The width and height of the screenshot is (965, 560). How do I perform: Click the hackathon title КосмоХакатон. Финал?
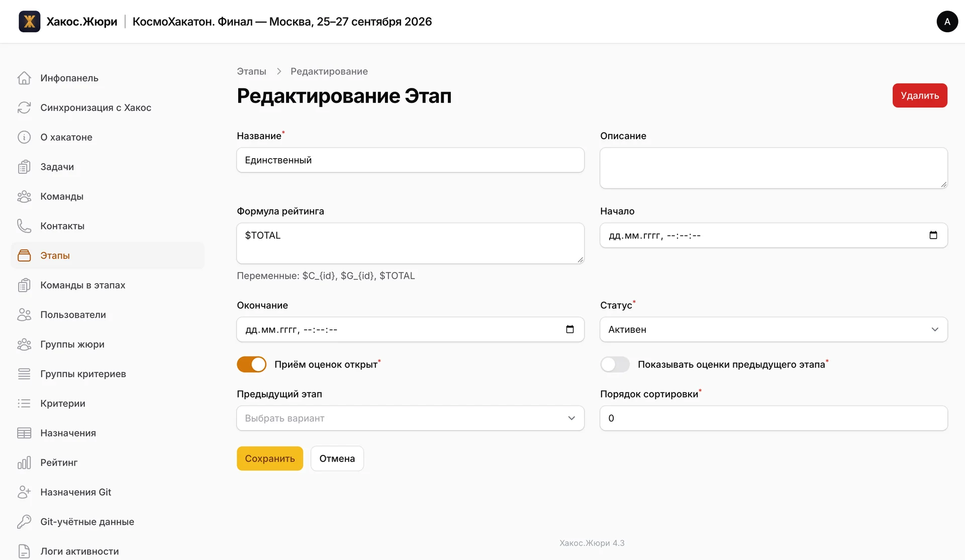pos(282,22)
